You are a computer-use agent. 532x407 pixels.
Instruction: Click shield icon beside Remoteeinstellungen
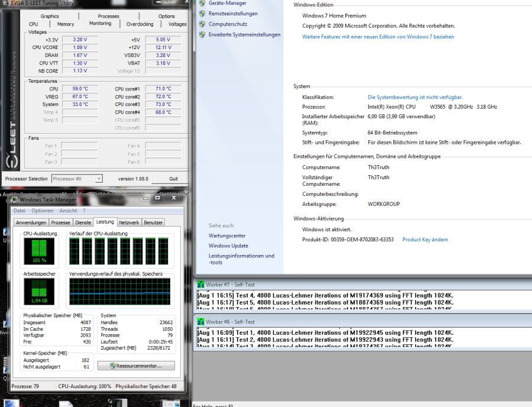(203, 14)
